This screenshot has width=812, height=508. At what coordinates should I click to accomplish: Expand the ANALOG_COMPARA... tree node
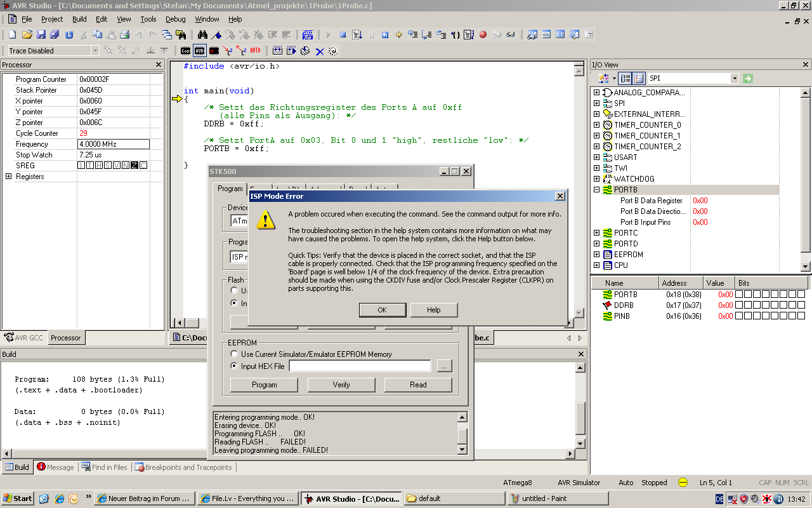[x=596, y=93]
